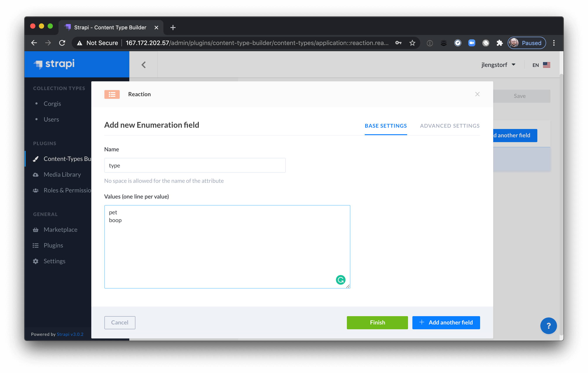The image size is (588, 373).
Task: Click the back arrow navigation icon
Action: (x=144, y=65)
